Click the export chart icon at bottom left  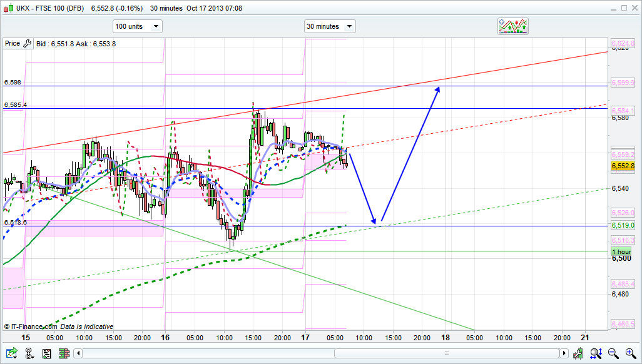[11, 353]
